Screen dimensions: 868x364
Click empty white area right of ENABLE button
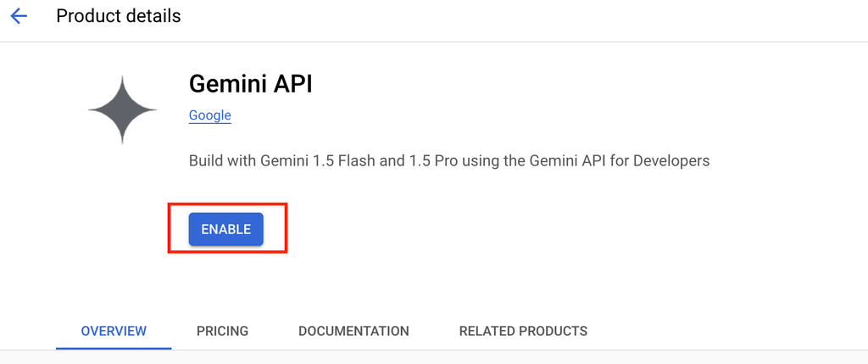[x=509, y=229]
